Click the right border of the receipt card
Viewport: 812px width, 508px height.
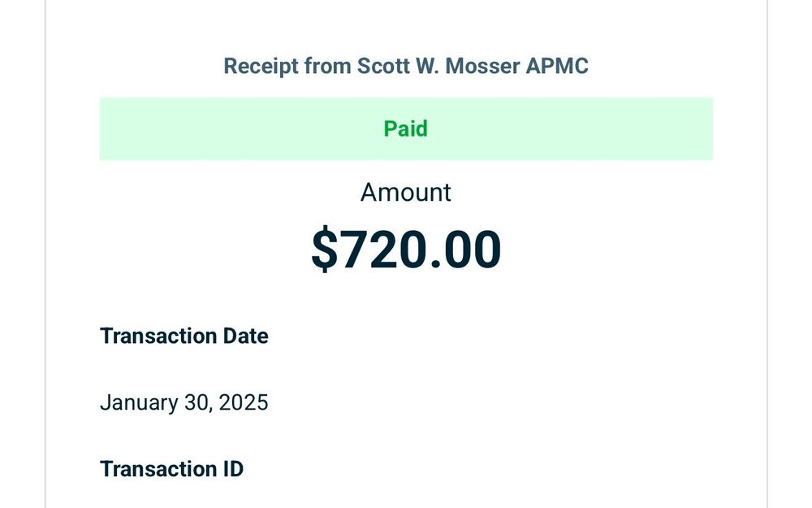pos(767,254)
